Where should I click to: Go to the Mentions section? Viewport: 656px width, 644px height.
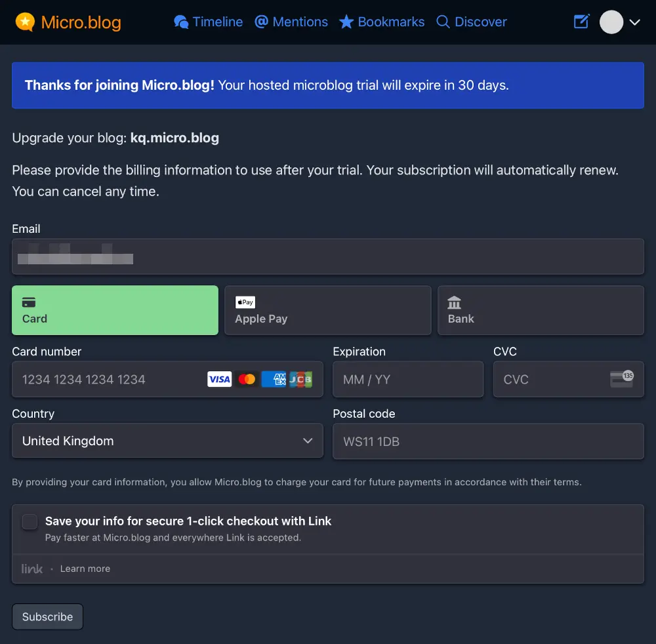pos(291,22)
